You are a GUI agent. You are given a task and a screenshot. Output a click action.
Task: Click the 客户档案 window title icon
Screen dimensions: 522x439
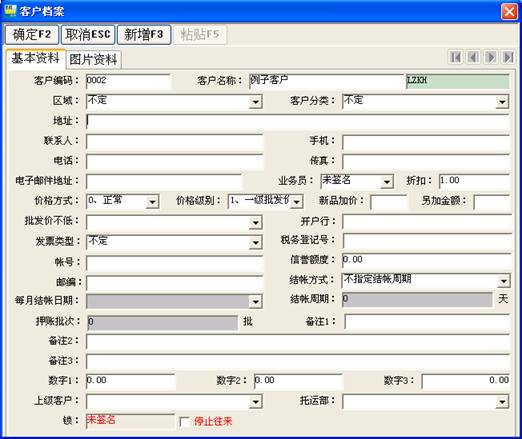pyautogui.click(x=10, y=10)
